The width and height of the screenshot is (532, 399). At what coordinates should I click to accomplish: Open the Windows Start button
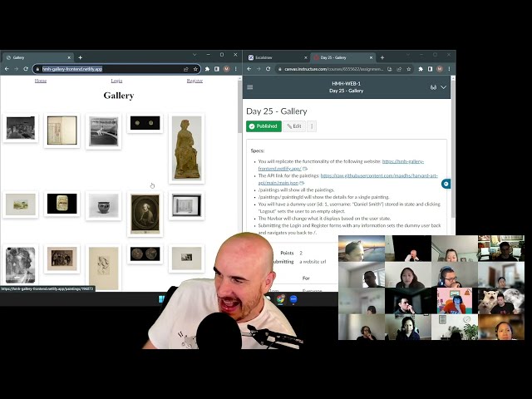coord(162,299)
